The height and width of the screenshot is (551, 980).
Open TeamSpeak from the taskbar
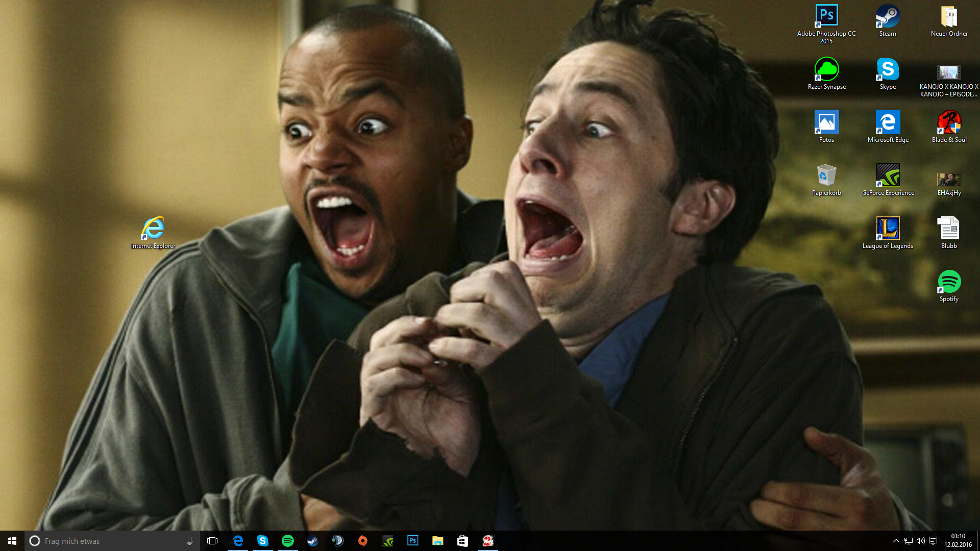(x=338, y=541)
